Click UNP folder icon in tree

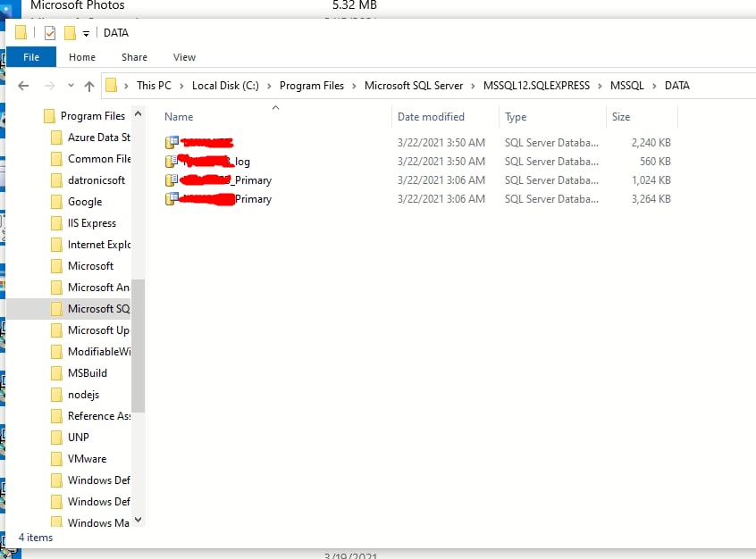click(56, 437)
